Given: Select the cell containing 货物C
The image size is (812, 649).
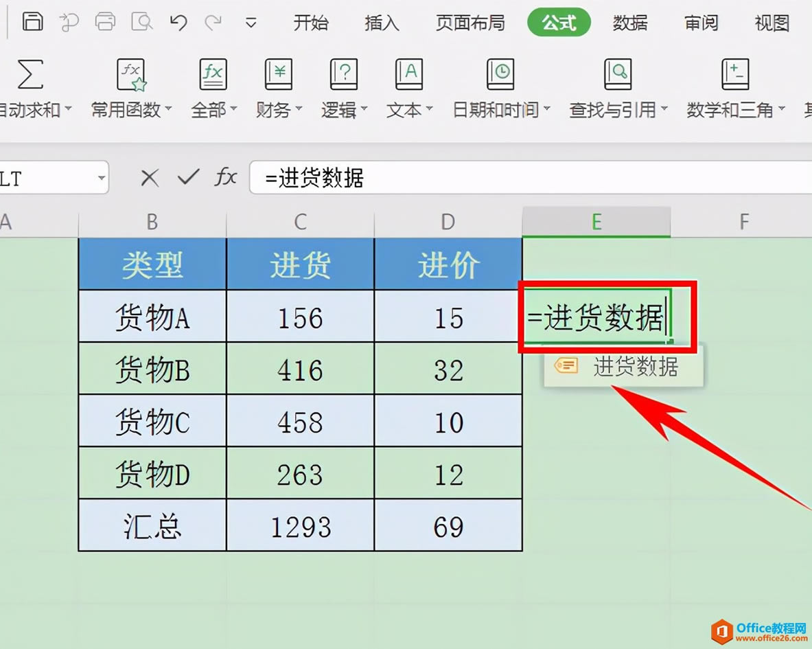Looking at the screenshot, I should coord(152,421).
